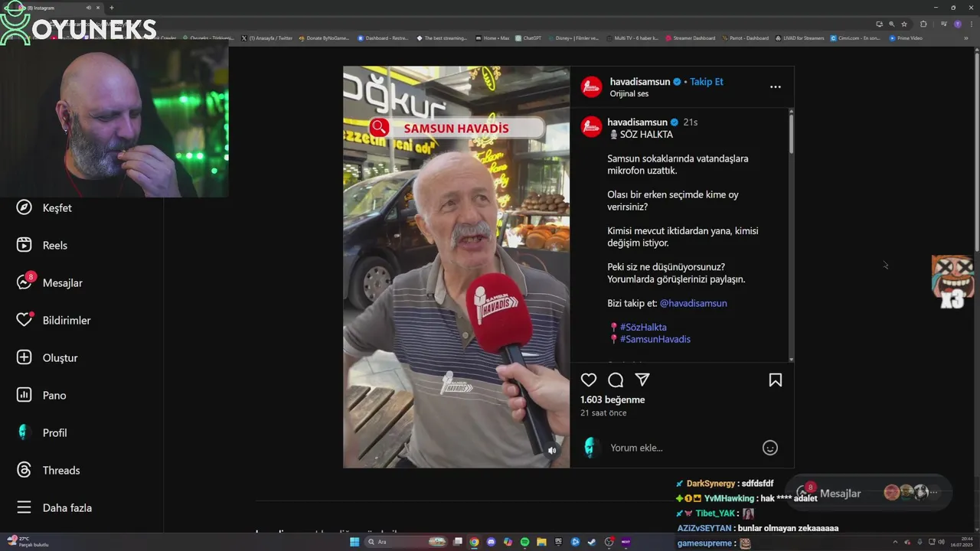Open Keşfet explore icon in sidebar
Viewport: 980px width, 551px height.
click(x=24, y=207)
